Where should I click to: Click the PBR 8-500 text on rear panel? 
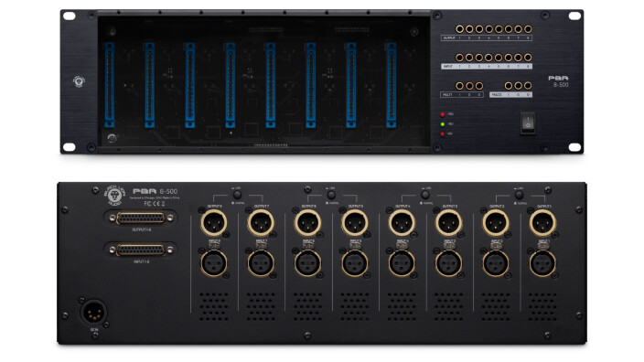click(x=156, y=191)
